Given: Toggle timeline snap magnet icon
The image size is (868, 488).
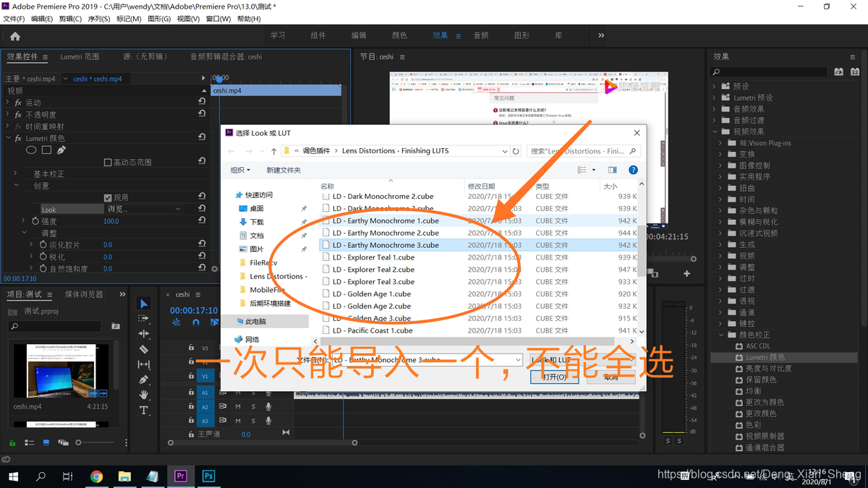Looking at the screenshot, I should [x=195, y=322].
